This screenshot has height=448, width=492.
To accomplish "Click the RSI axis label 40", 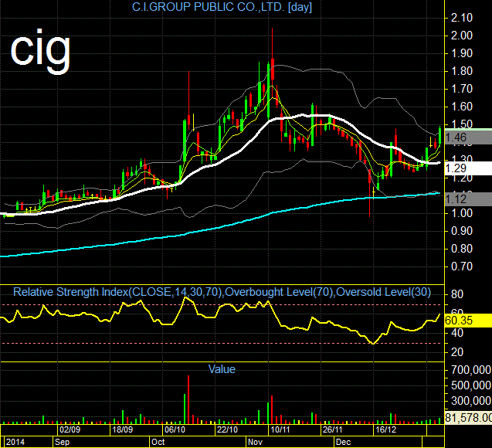I will 457,333.
